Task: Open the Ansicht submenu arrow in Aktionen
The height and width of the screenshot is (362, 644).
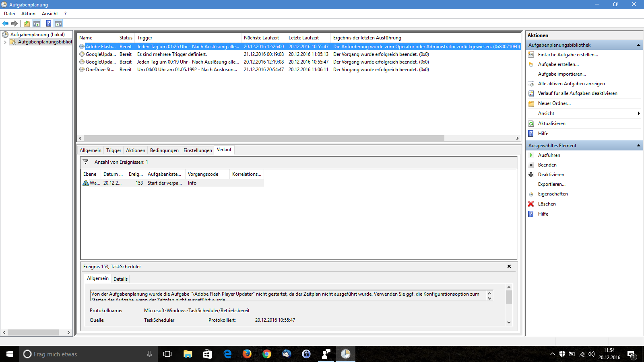Action: coord(639,113)
